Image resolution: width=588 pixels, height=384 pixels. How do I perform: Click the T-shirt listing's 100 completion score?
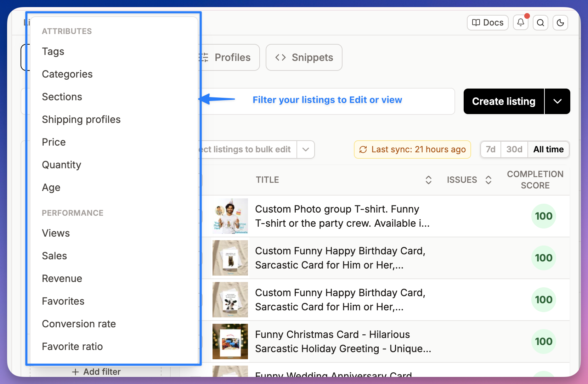click(544, 216)
